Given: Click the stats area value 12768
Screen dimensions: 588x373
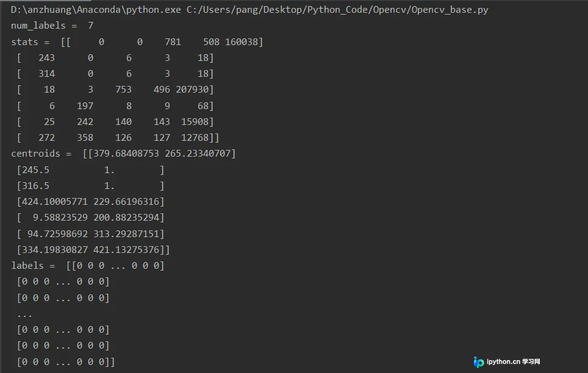Looking at the screenshot, I should 195,138.
